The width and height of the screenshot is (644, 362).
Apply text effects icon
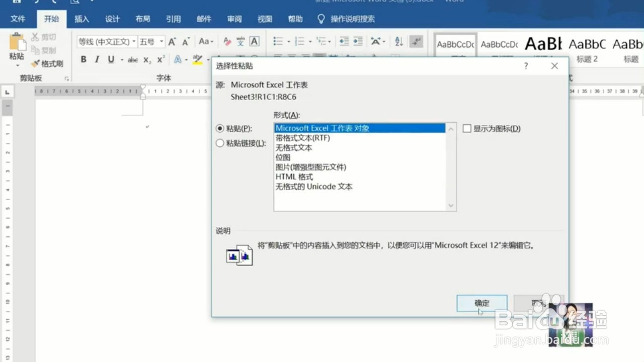click(178, 59)
